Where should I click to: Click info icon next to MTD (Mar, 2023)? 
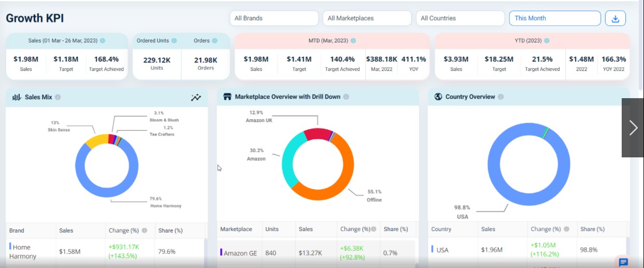(x=354, y=41)
